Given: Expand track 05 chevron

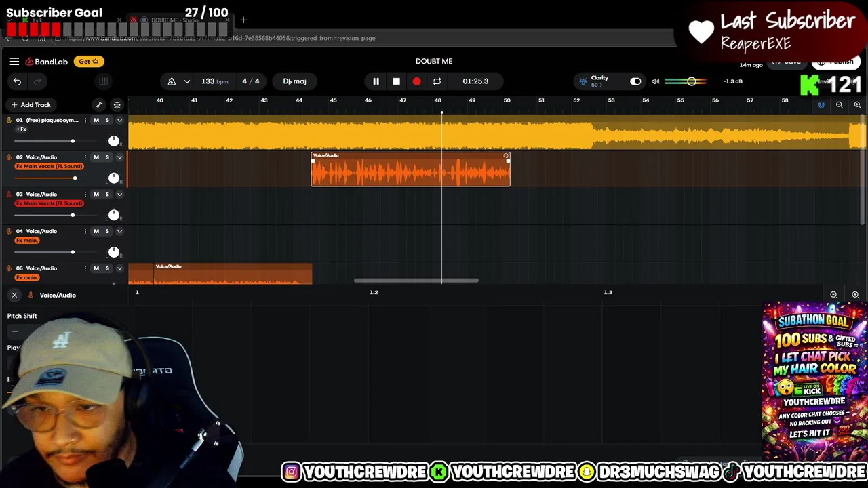Looking at the screenshot, I should pos(119,268).
